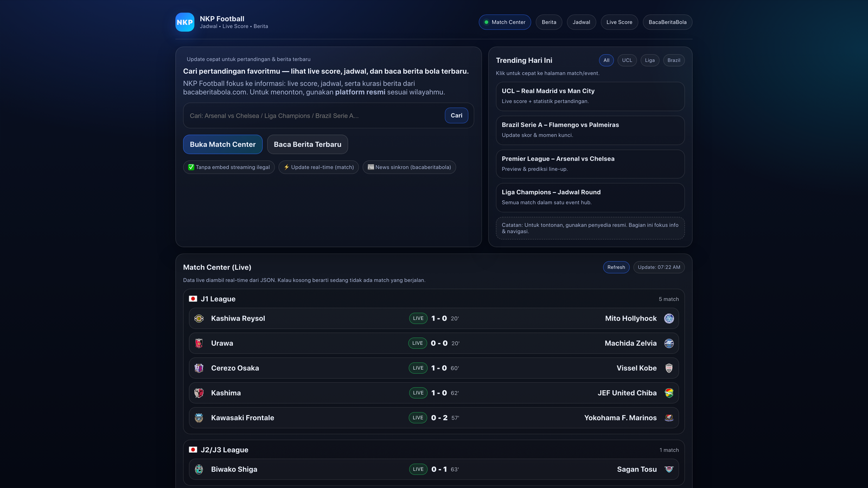
Task: Click the LIVE indicator on the Kashima match
Action: coord(418,393)
